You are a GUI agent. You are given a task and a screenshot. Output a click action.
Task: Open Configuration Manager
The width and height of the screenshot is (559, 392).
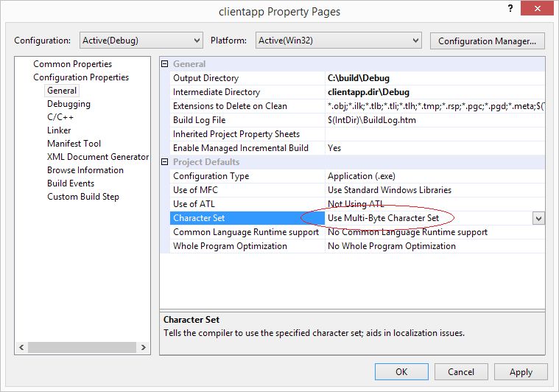coord(487,41)
